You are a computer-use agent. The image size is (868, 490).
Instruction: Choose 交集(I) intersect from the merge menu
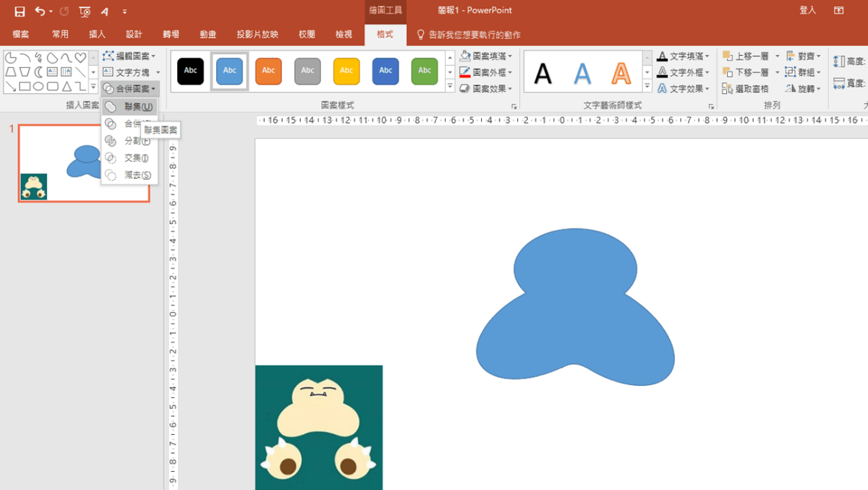(129, 158)
